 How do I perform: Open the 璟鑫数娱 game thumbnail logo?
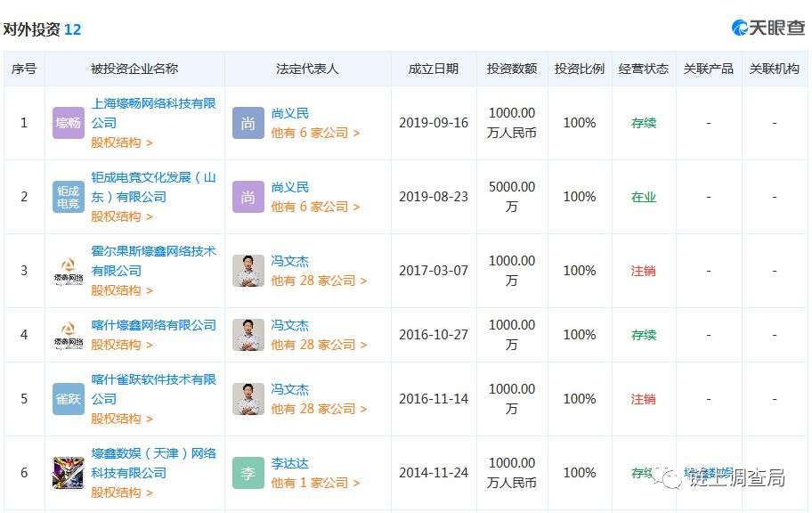pos(69,473)
